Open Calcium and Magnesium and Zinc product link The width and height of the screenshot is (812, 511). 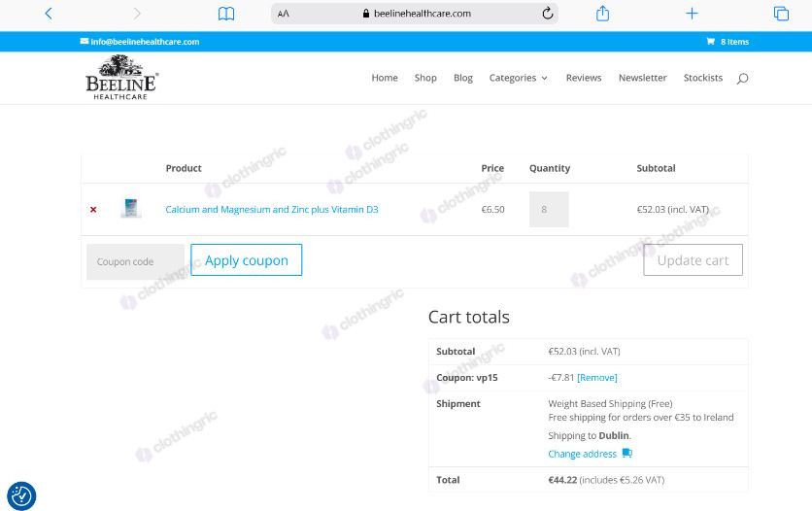(272, 209)
